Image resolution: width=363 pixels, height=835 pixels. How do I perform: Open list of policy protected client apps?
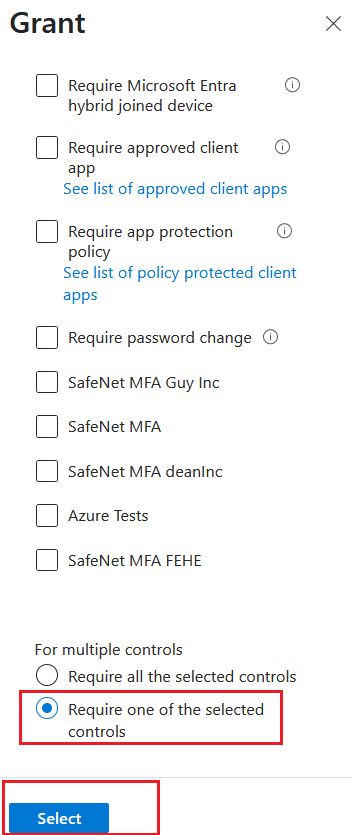click(180, 284)
